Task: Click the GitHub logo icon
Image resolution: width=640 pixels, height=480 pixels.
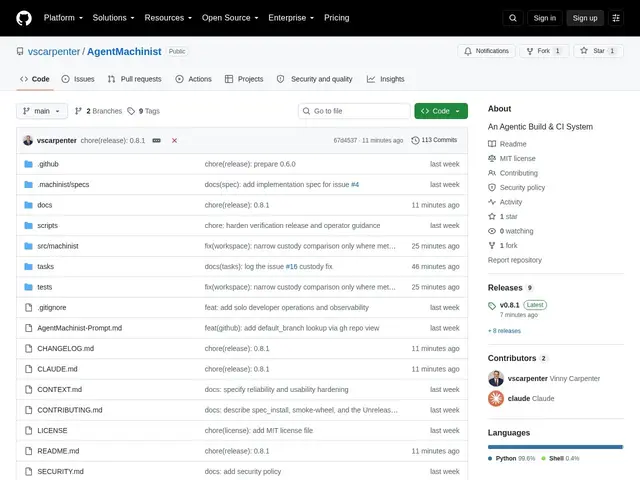Action: point(24,18)
